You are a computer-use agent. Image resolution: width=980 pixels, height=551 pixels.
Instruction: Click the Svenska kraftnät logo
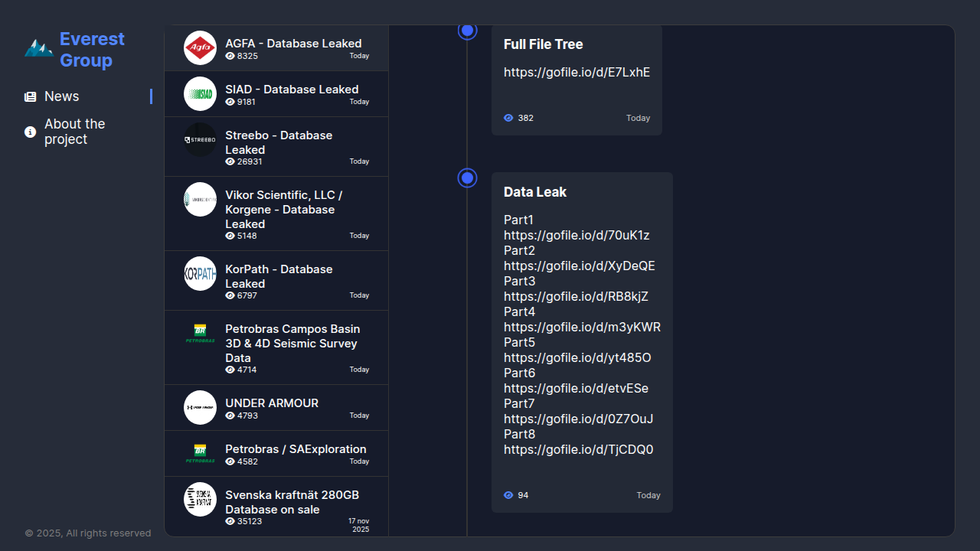(x=200, y=499)
